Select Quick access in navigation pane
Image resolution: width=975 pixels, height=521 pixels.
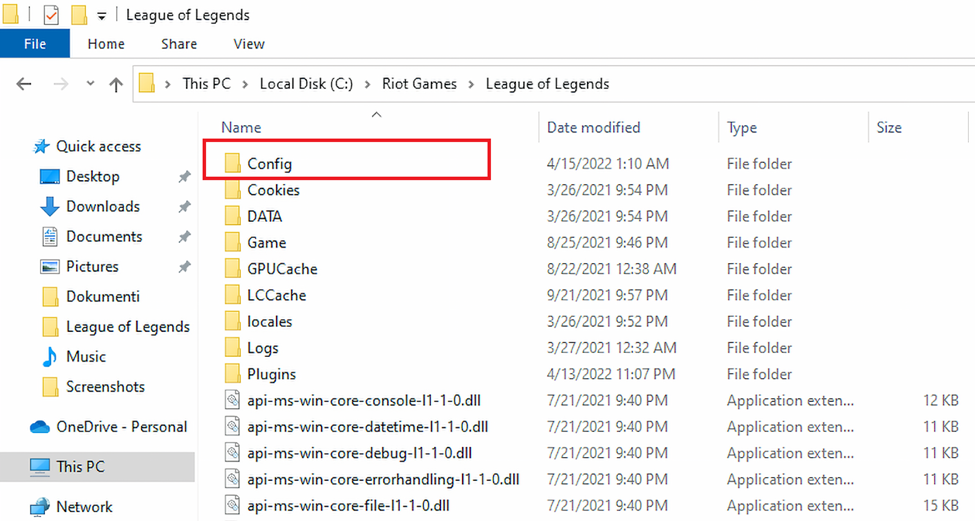(98, 146)
